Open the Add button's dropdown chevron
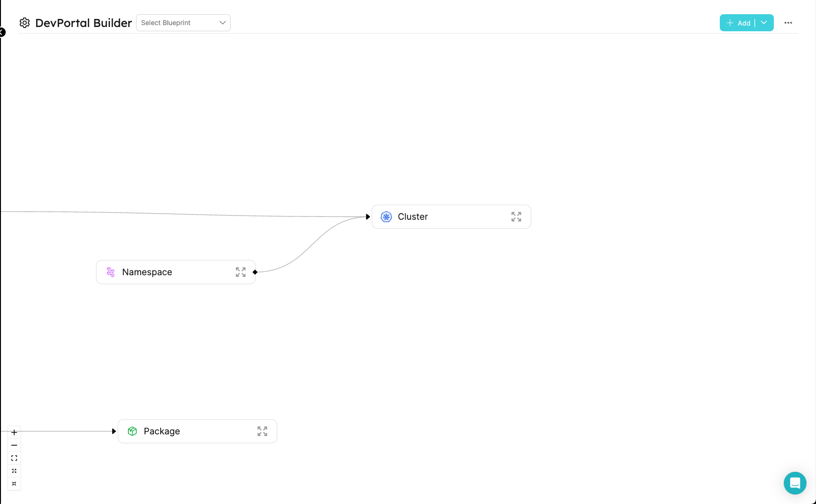816x504 pixels. pyautogui.click(x=764, y=22)
